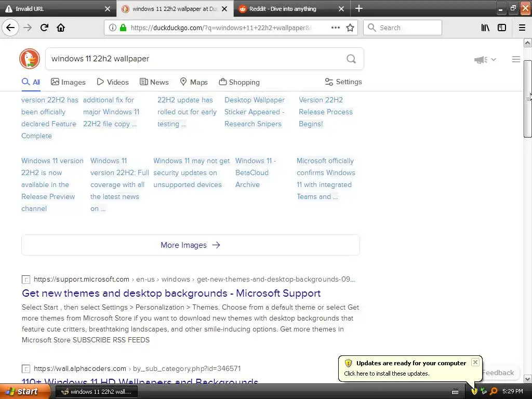Switch to the Reddit tab

coord(292,9)
